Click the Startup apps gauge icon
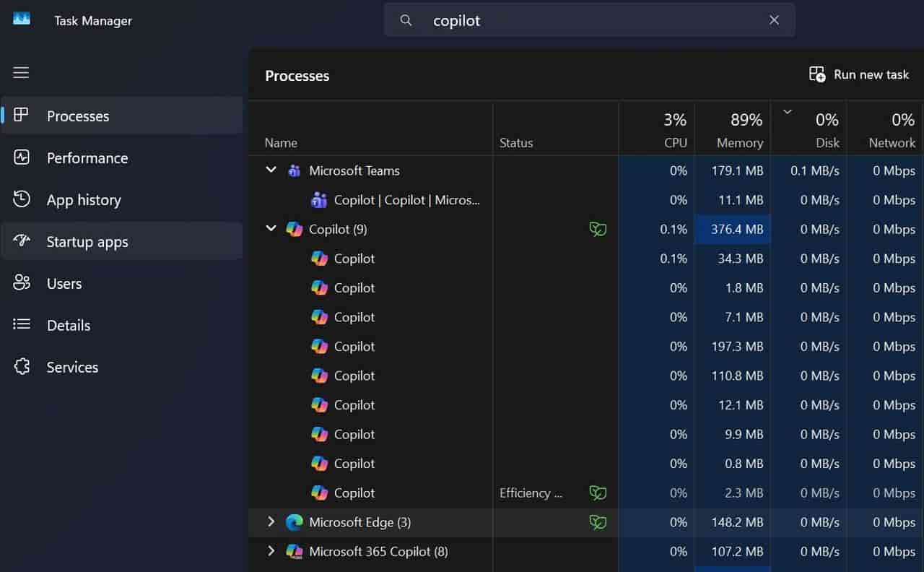This screenshot has width=924, height=572. point(22,240)
